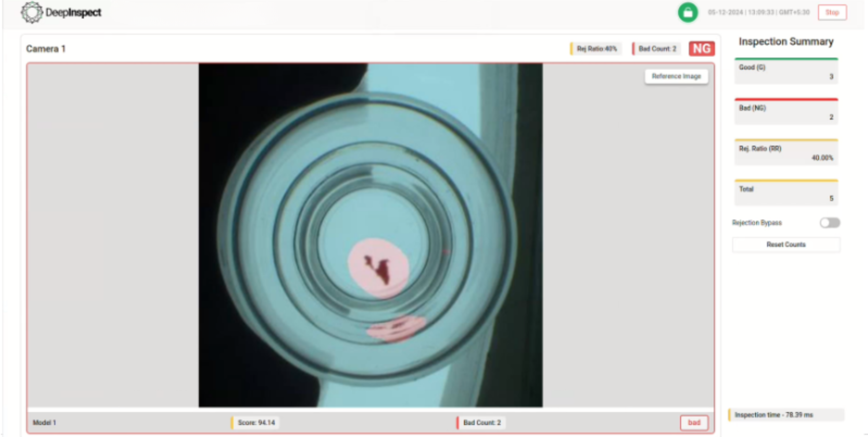Click the Camera 1 panel title

coord(46,49)
